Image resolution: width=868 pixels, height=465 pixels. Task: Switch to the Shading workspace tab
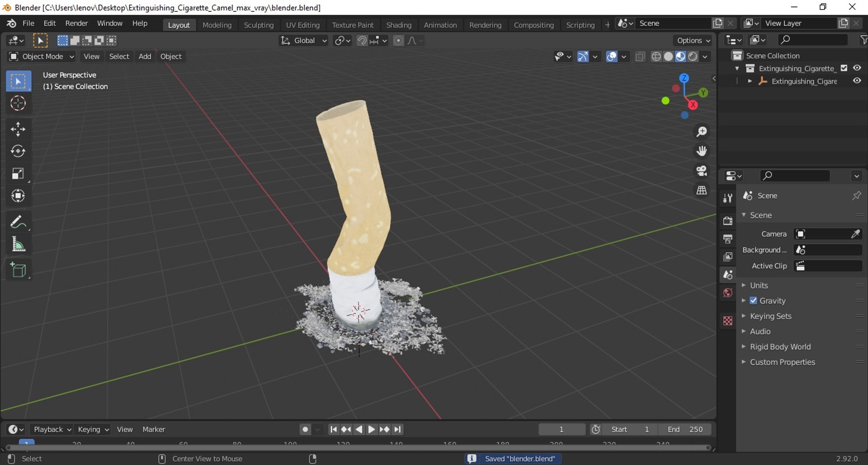tap(399, 25)
